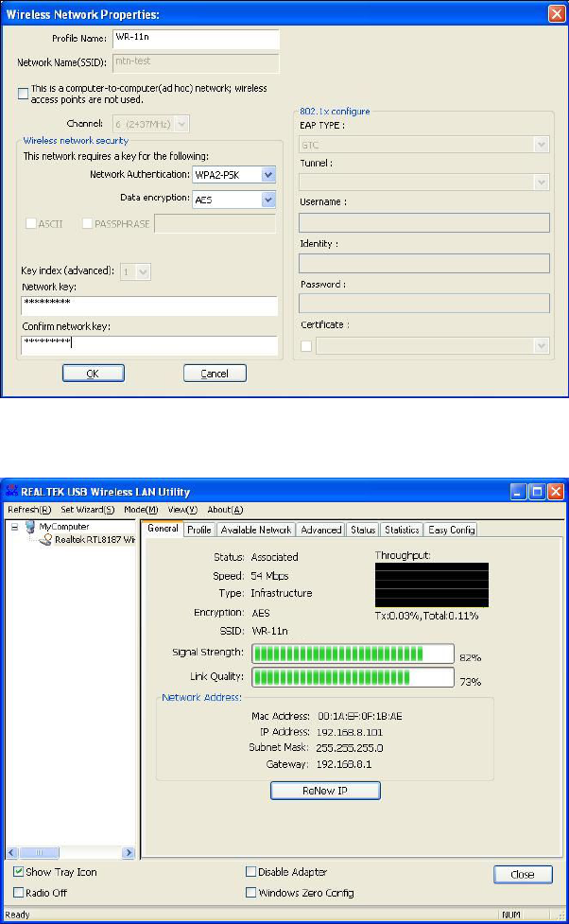569x924 pixels.
Task: Switch to the Profile tab
Action: pos(199,530)
